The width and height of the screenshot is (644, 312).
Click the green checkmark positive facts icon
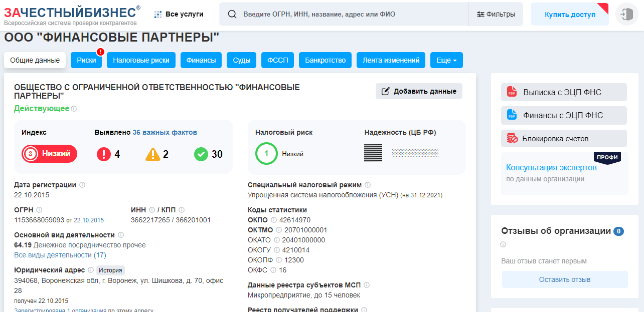(201, 154)
